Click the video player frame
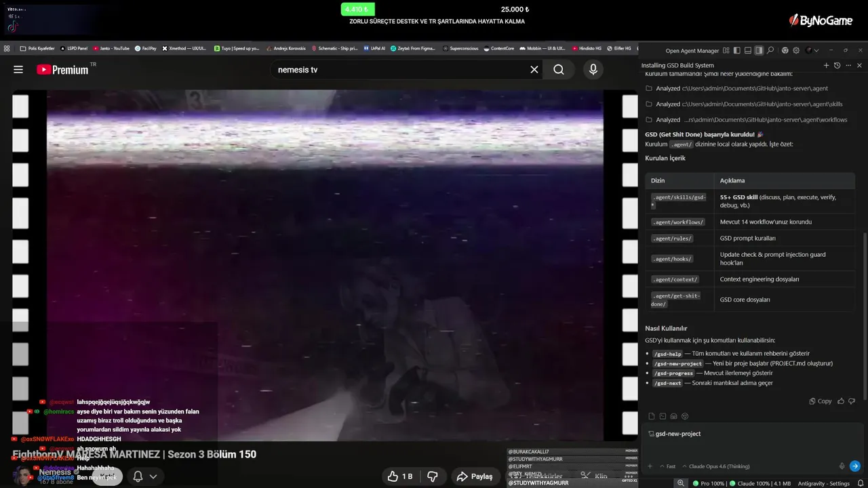Screen dimensions: 868x488 coord(325,266)
